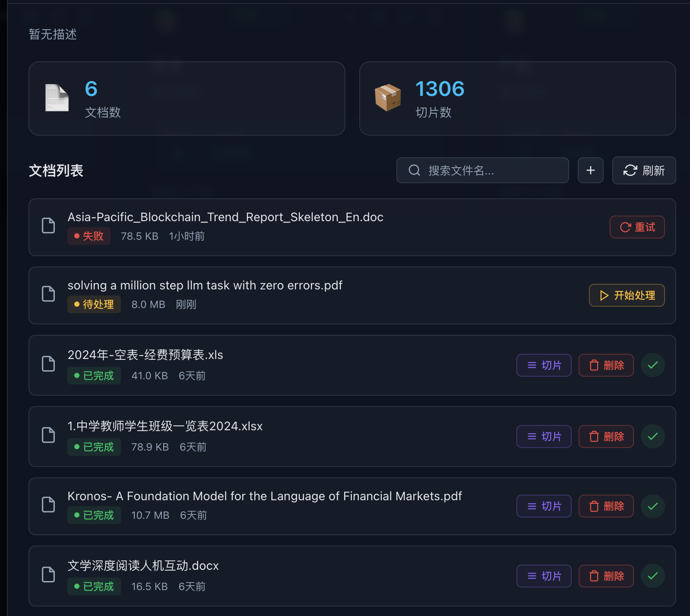Open 切片 for 2024年-空表-经费预算表.xls
Screen dimensions: 690x616
coord(544,365)
